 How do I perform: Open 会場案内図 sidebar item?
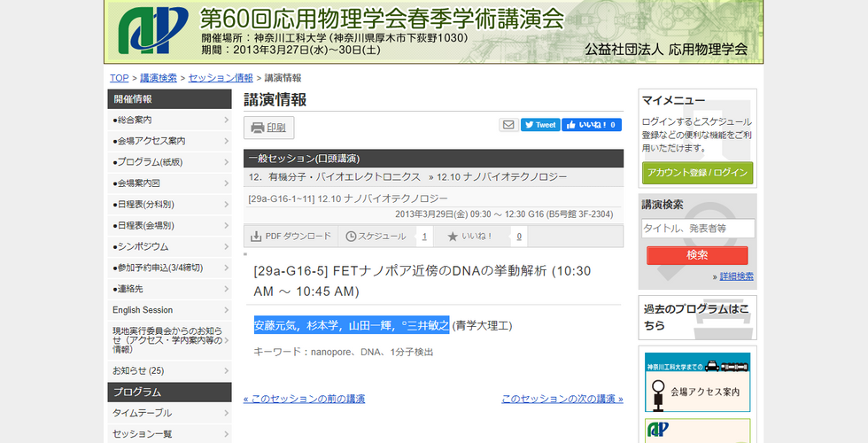[x=169, y=183]
